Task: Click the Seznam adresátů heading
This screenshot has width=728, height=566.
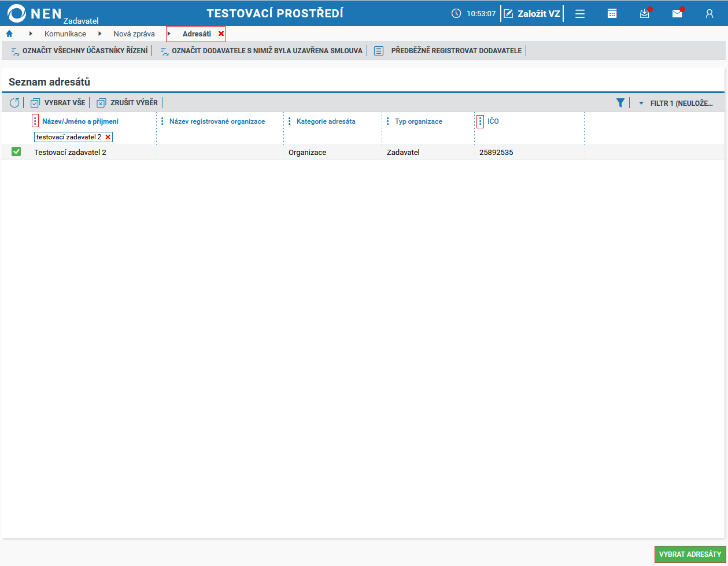Action: [x=49, y=82]
